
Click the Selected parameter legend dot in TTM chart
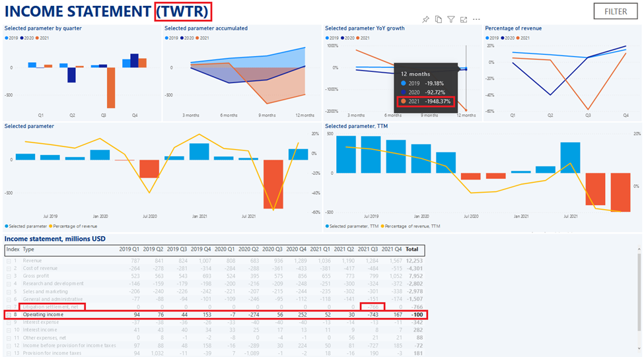tap(328, 226)
